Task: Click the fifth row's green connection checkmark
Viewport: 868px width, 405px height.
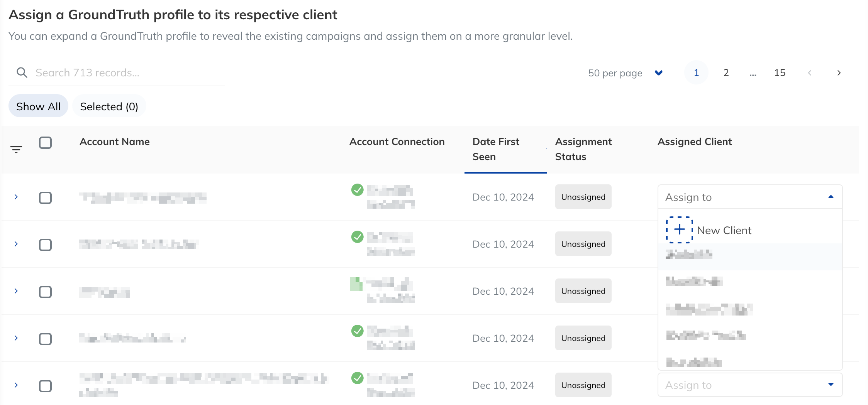Action: point(358,378)
